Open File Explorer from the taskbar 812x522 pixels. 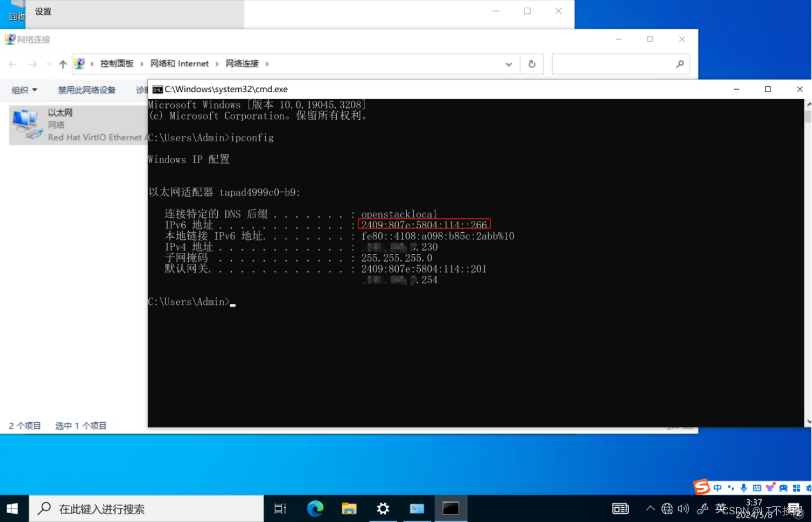(x=349, y=509)
